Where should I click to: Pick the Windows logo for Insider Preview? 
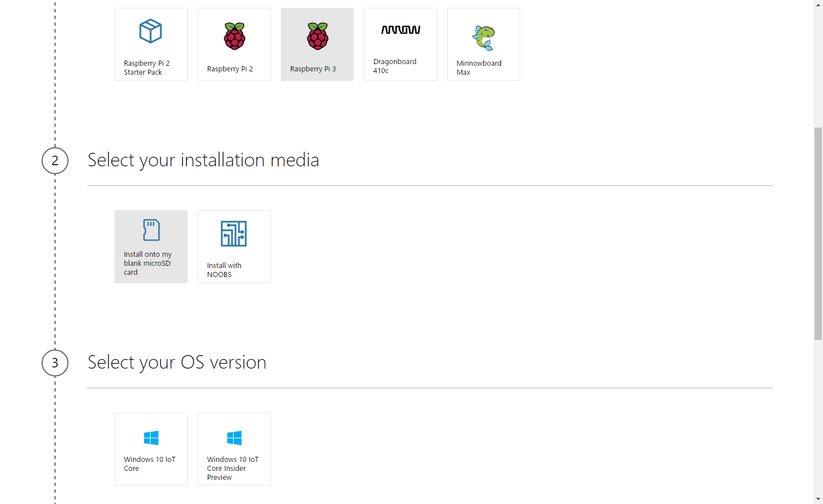[x=234, y=438]
